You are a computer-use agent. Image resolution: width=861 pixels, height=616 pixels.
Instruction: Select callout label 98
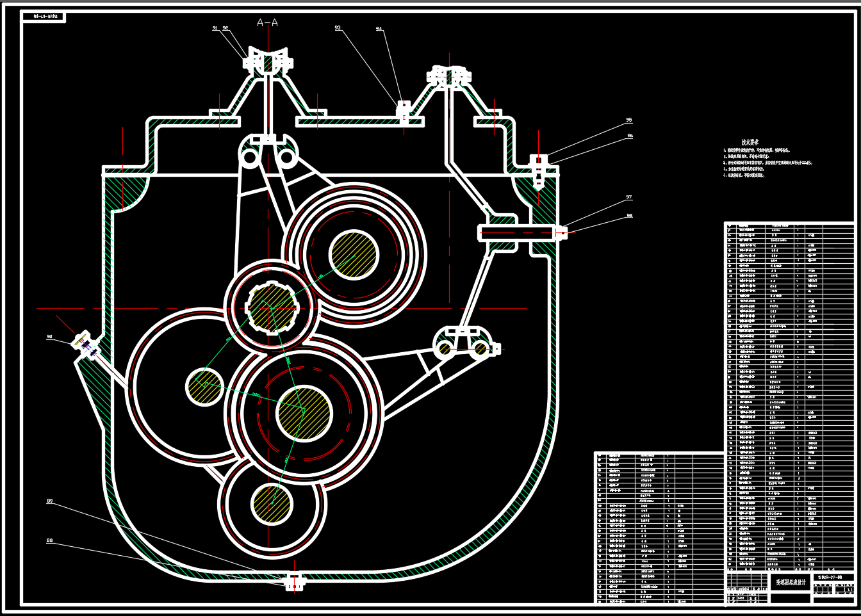tap(629, 216)
